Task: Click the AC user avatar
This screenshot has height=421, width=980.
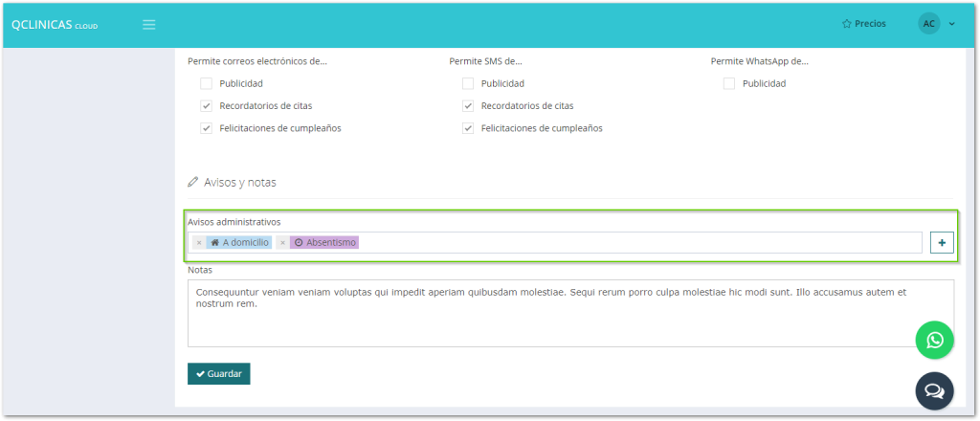Action: pyautogui.click(x=928, y=24)
